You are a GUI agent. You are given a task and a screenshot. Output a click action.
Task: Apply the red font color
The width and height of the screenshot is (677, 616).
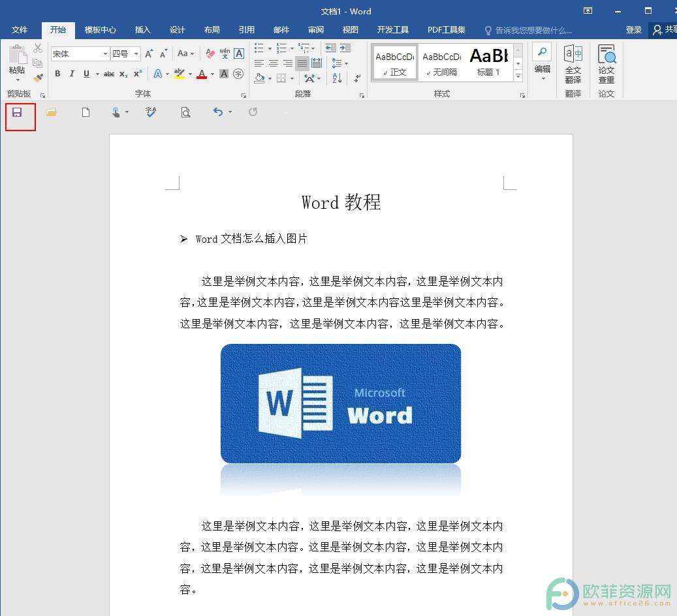[202, 74]
